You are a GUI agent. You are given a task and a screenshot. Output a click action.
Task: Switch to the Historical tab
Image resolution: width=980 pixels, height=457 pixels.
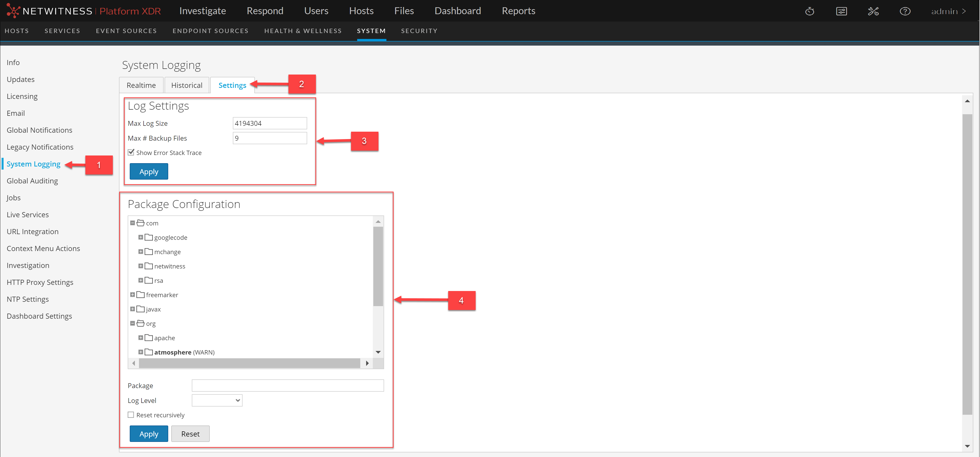tap(186, 85)
